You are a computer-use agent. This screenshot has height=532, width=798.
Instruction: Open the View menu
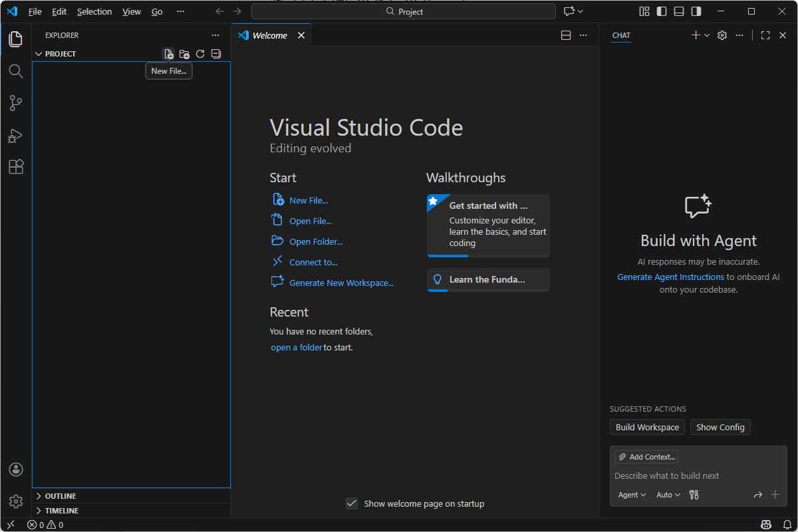[x=132, y=11]
